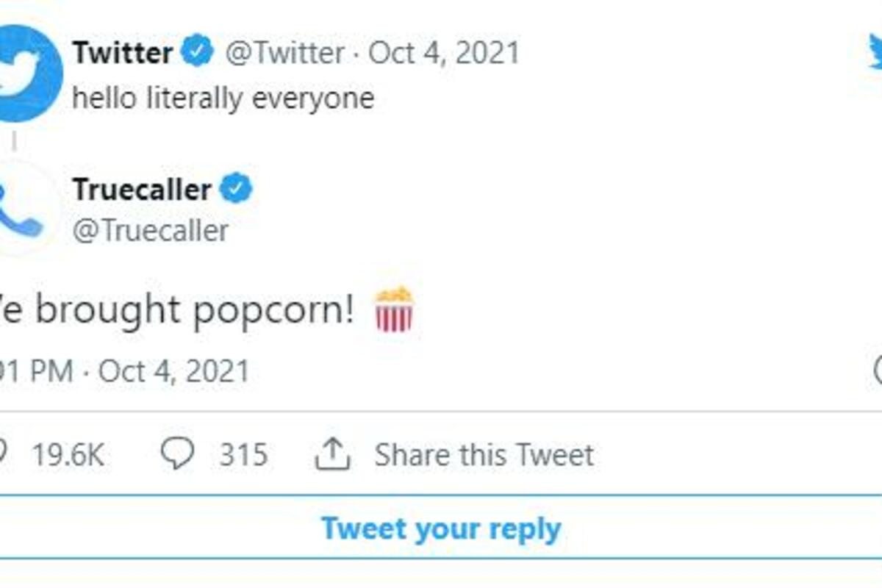Image resolution: width=882 pixels, height=588 pixels.
Task: Open the tweet info icon at right edge
Action: coord(877,371)
